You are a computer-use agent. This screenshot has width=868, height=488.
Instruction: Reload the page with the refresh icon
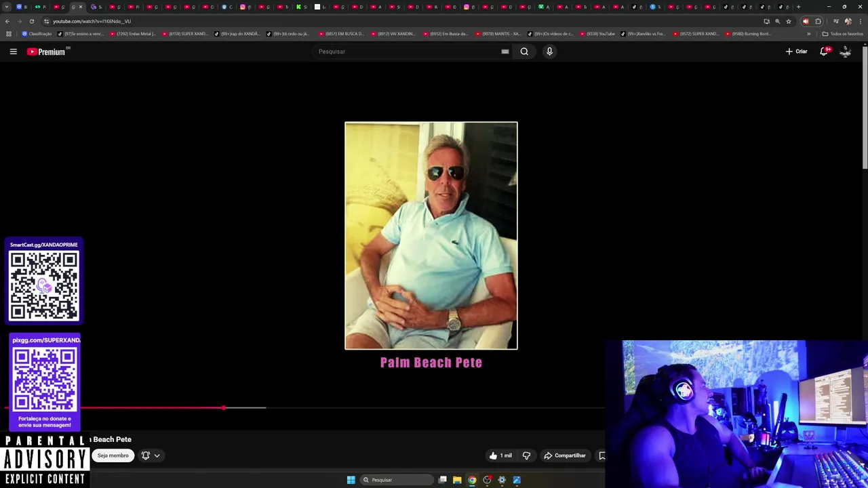point(31,21)
